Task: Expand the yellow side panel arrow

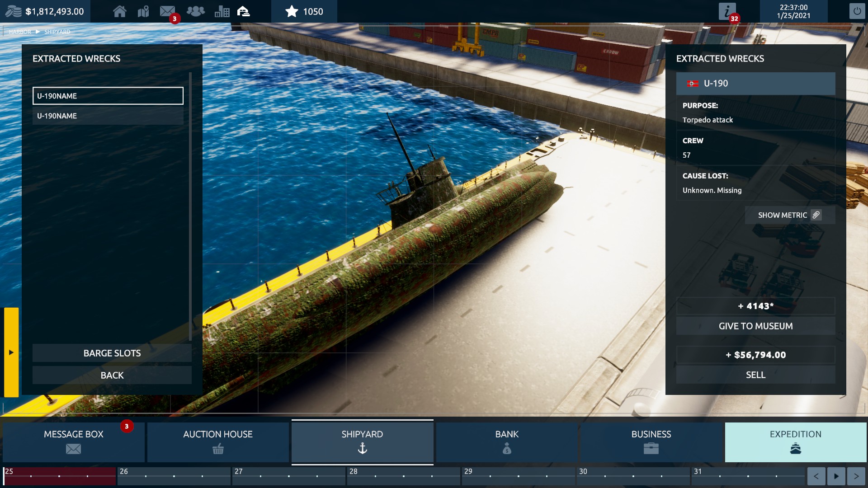Action: [x=11, y=352]
